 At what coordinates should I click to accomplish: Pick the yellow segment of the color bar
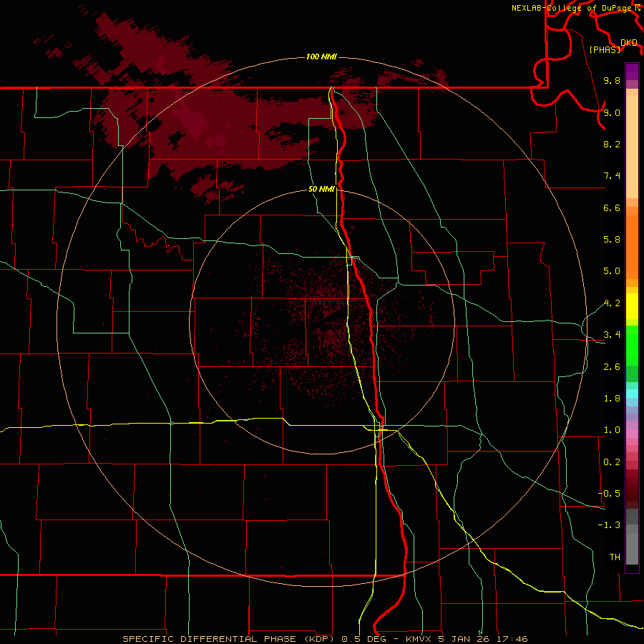point(632,306)
